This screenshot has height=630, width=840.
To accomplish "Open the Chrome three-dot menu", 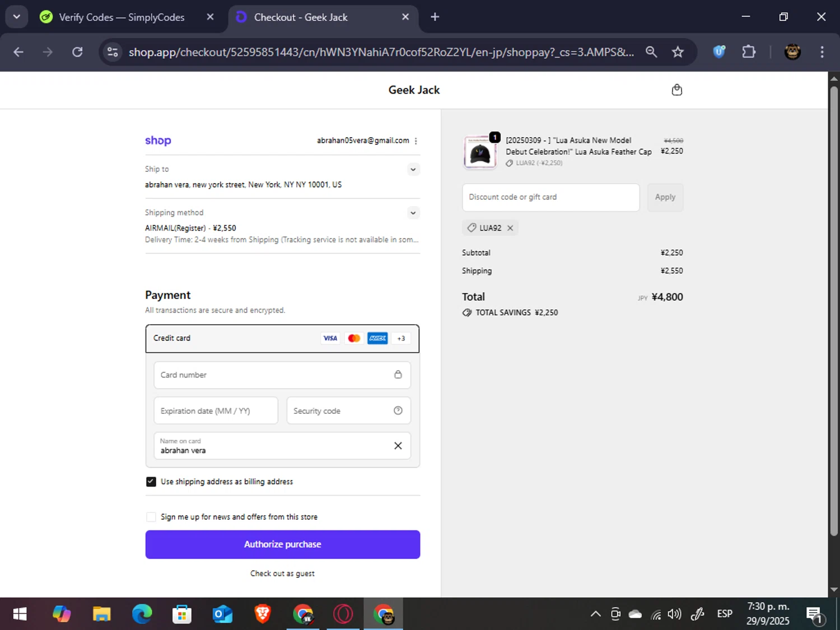I will point(822,52).
